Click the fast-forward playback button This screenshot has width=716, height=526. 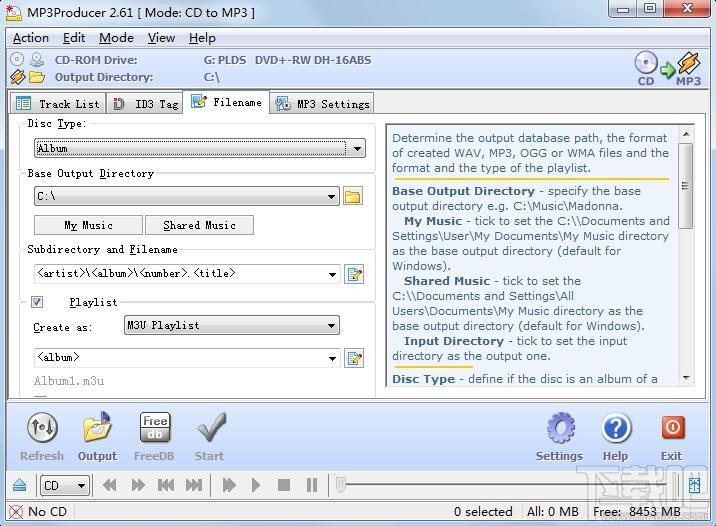[138, 485]
